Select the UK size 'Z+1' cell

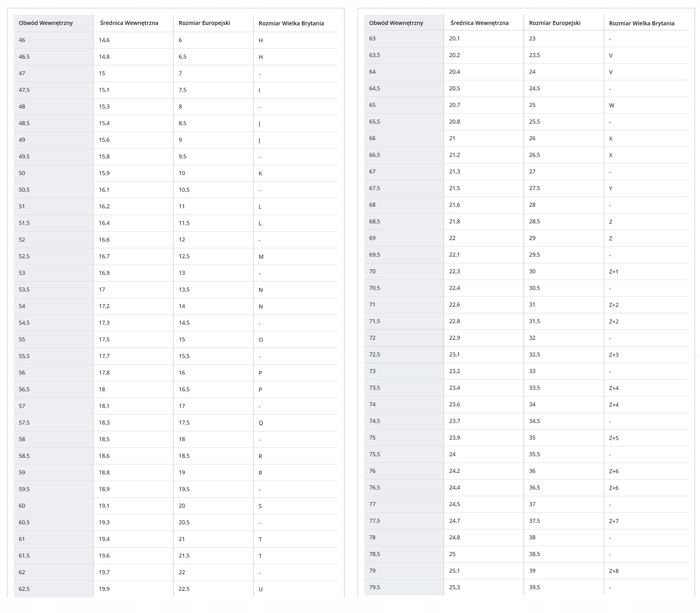pos(613,272)
